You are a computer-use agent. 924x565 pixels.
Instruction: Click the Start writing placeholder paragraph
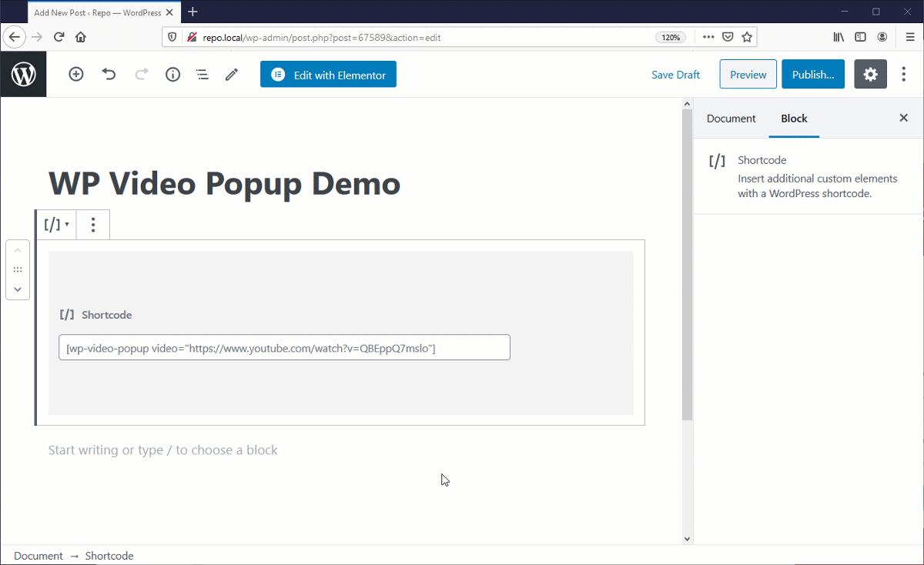(x=162, y=450)
